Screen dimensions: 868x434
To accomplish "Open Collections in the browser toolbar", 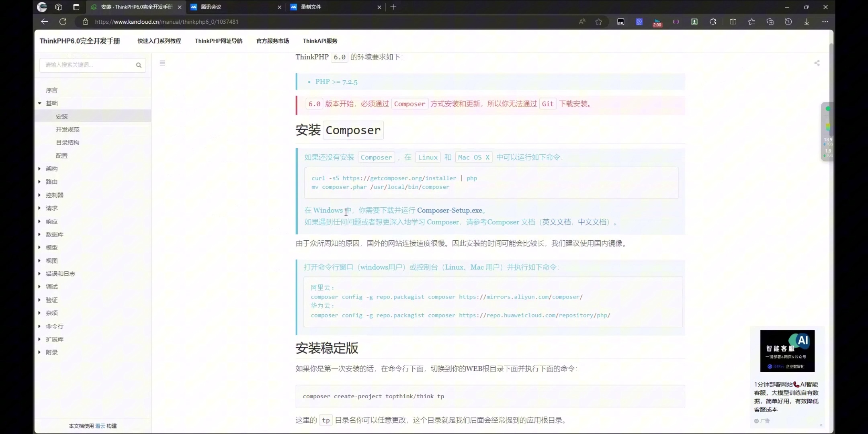I will pyautogui.click(x=770, y=22).
